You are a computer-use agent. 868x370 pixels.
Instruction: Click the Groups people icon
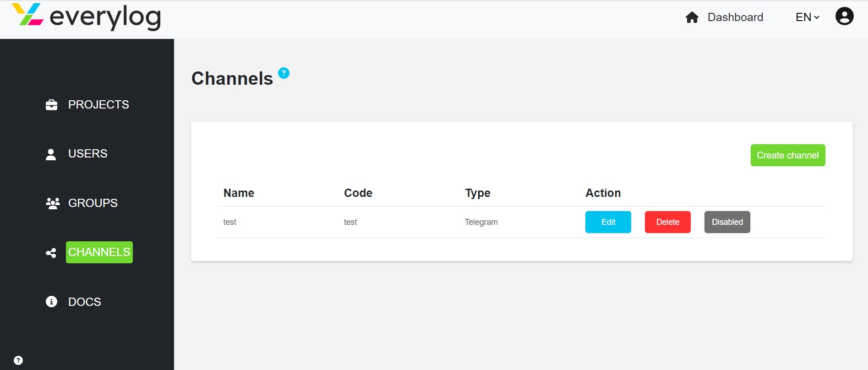tap(53, 203)
